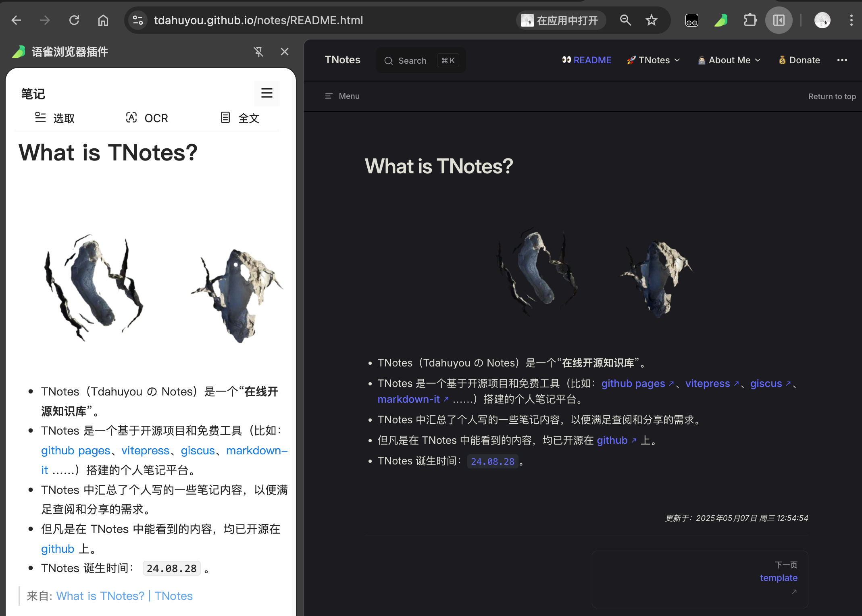The width and height of the screenshot is (862, 616).
Task: Open vitepress link in note panel
Action: click(146, 450)
